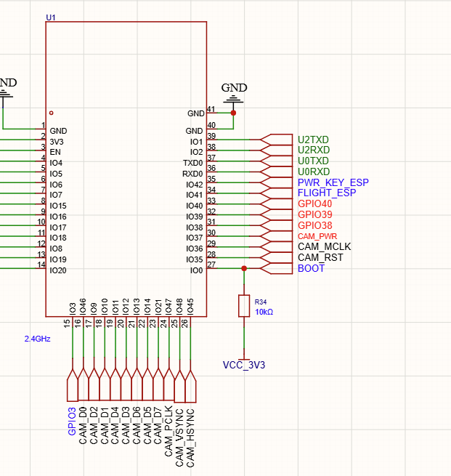Click the IO42 pin name on U1
This screenshot has height=476, width=451.
pyautogui.click(x=195, y=185)
